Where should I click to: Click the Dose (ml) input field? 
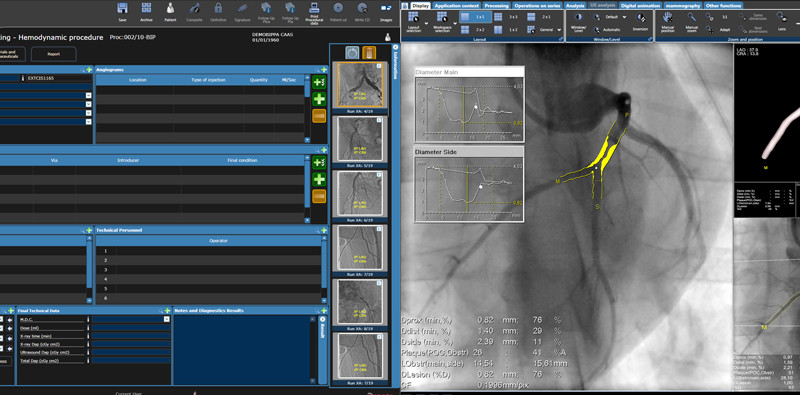coord(131,328)
